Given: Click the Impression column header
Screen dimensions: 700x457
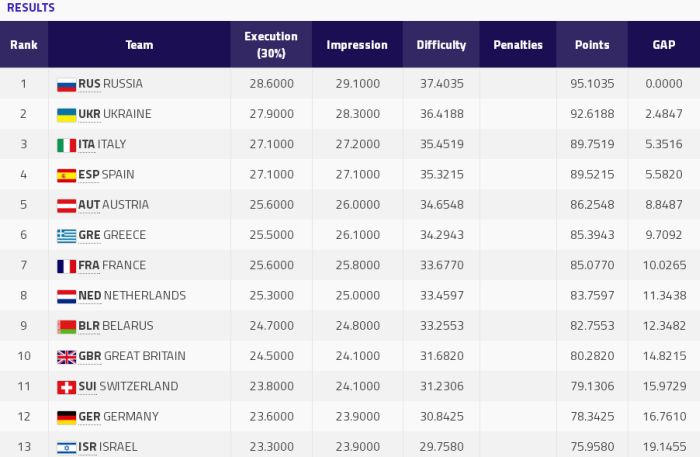Looking at the screenshot, I should click(x=357, y=45).
